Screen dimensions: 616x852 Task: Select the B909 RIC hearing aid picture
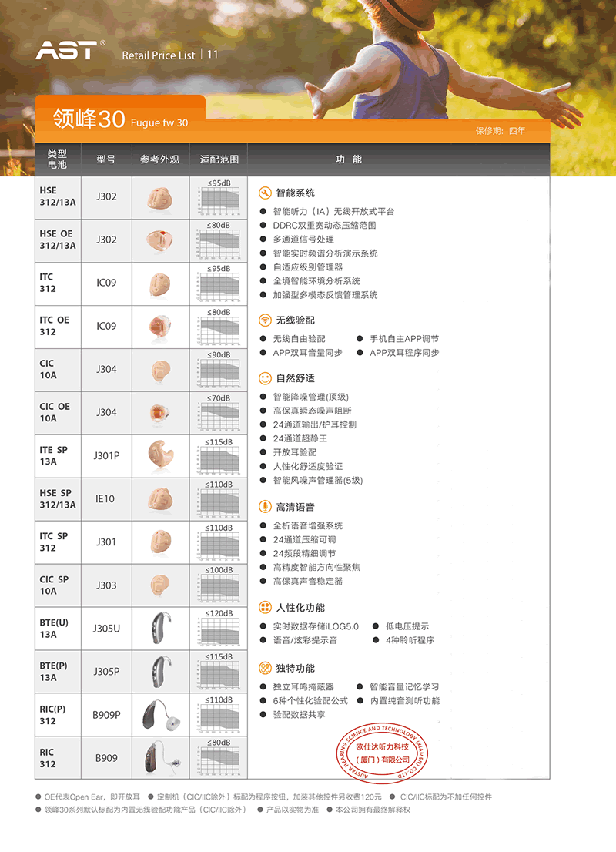160,758
